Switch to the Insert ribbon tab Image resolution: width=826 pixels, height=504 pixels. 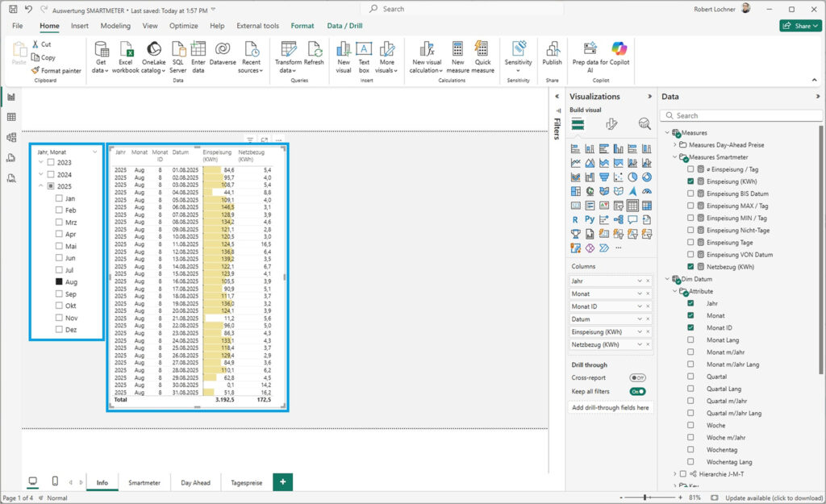coord(80,26)
